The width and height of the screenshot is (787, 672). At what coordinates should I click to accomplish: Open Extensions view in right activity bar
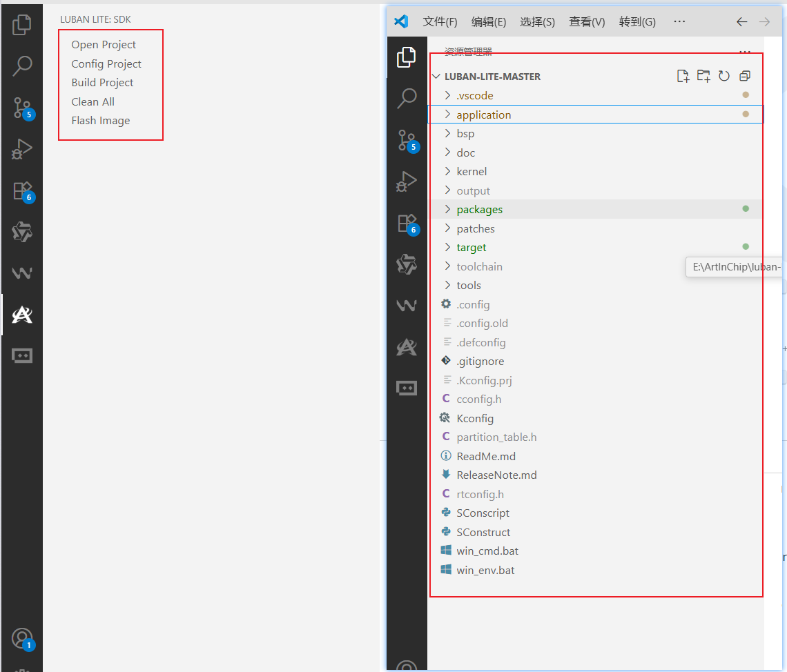(x=407, y=224)
